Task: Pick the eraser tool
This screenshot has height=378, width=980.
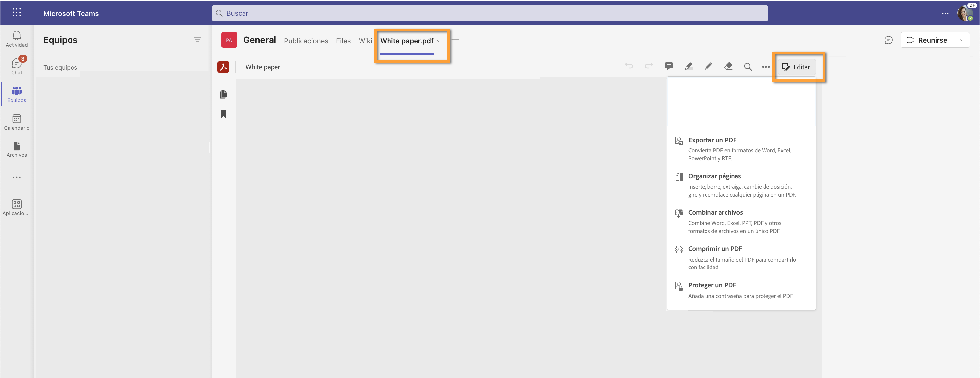Action: click(x=728, y=66)
